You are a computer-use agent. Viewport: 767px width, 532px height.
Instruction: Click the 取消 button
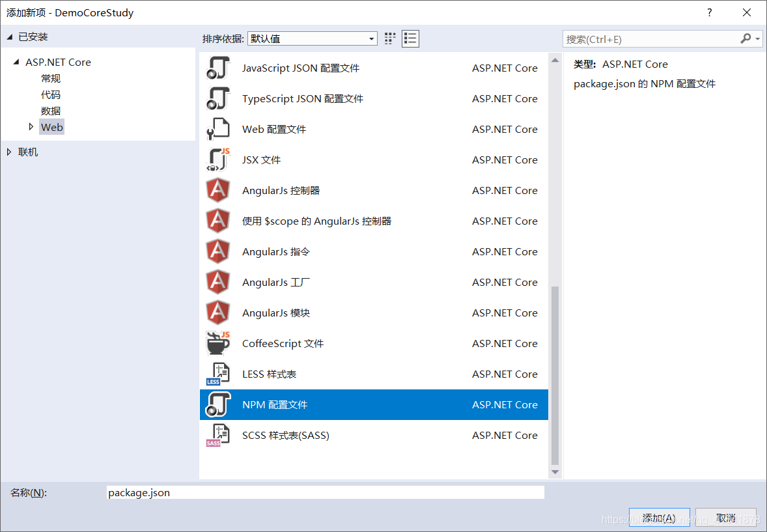pos(726,517)
